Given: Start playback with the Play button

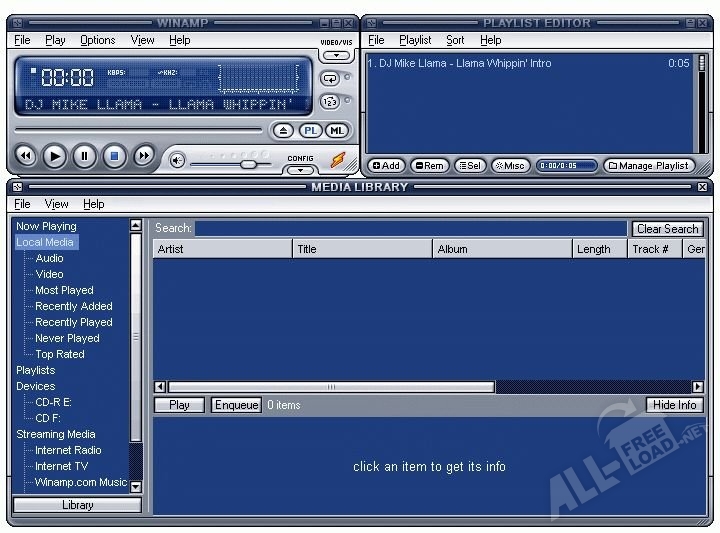Looking at the screenshot, I should point(55,156).
